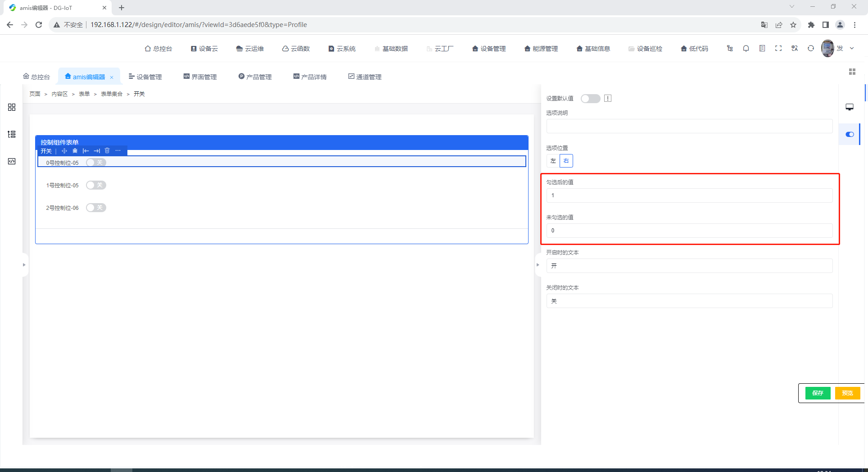
Task: Open a new browser tab
Action: coord(122,8)
